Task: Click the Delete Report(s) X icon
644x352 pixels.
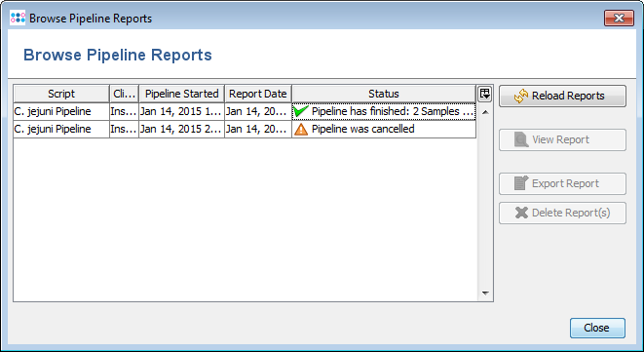Action: point(521,213)
